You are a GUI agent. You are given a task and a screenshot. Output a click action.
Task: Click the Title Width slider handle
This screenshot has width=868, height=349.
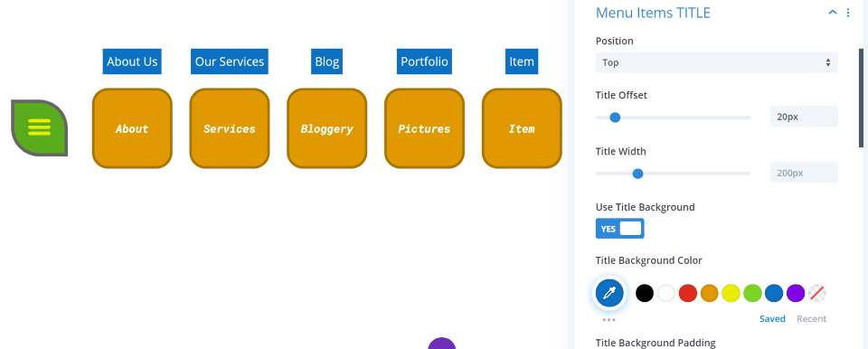point(637,174)
